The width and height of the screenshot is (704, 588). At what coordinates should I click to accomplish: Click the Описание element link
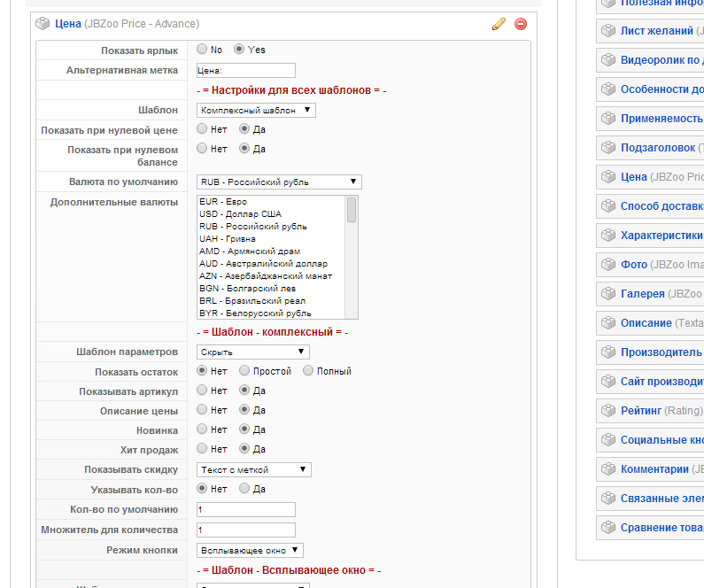[x=646, y=323]
